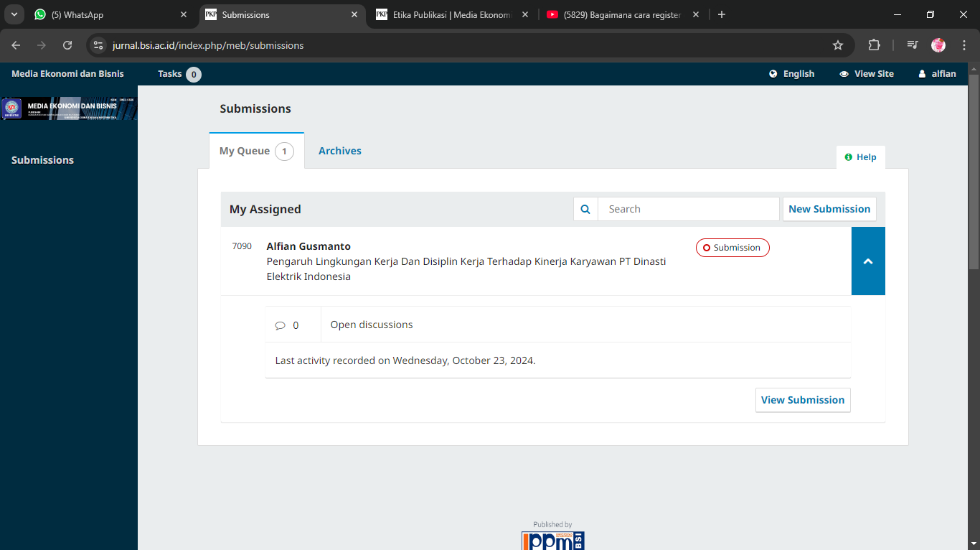Screen dimensions: 980x550
Task: Open the alfian user menu
Action: coord(938,74)
